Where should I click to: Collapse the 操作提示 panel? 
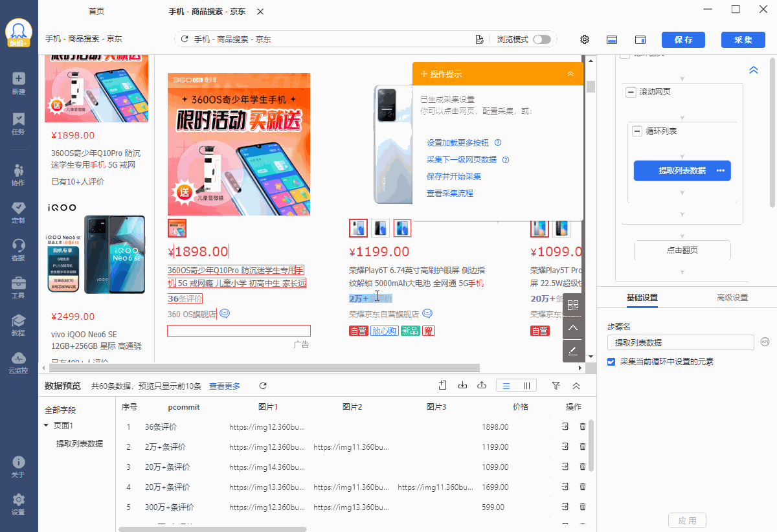(570, 74)
